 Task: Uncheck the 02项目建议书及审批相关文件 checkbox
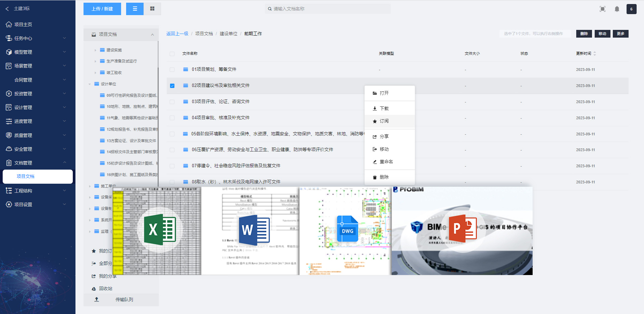pos(172,86)
